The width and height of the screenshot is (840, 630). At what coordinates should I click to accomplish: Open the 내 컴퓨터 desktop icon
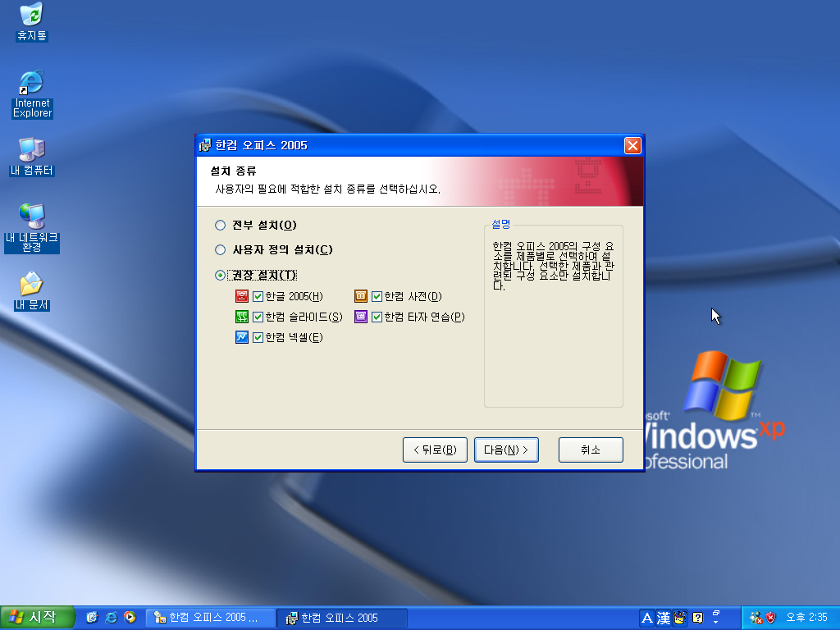coord(32,157)
